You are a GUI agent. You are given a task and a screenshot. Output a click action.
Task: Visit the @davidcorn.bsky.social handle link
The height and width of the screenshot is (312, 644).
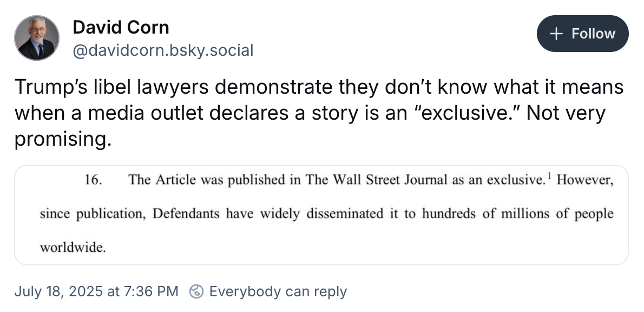click(163, 50)
